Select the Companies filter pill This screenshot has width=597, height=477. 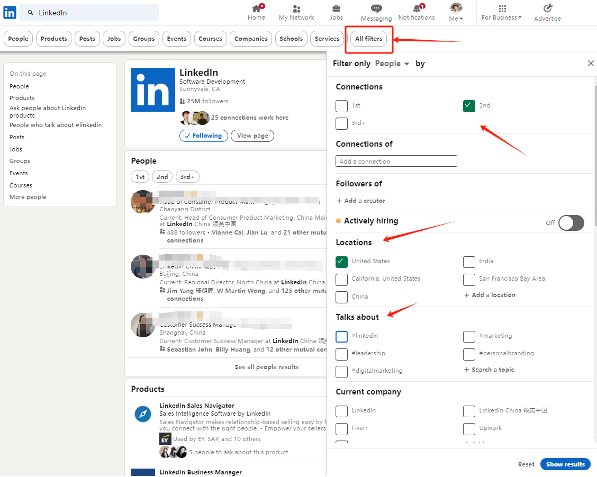point(251,39)
